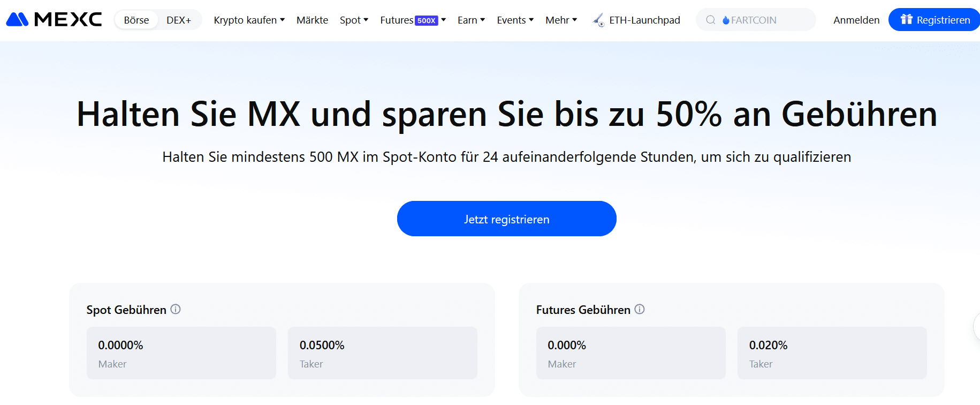Open the ETH-Launchpad link
Screen dimensions: 980x405
coord(636,20)
